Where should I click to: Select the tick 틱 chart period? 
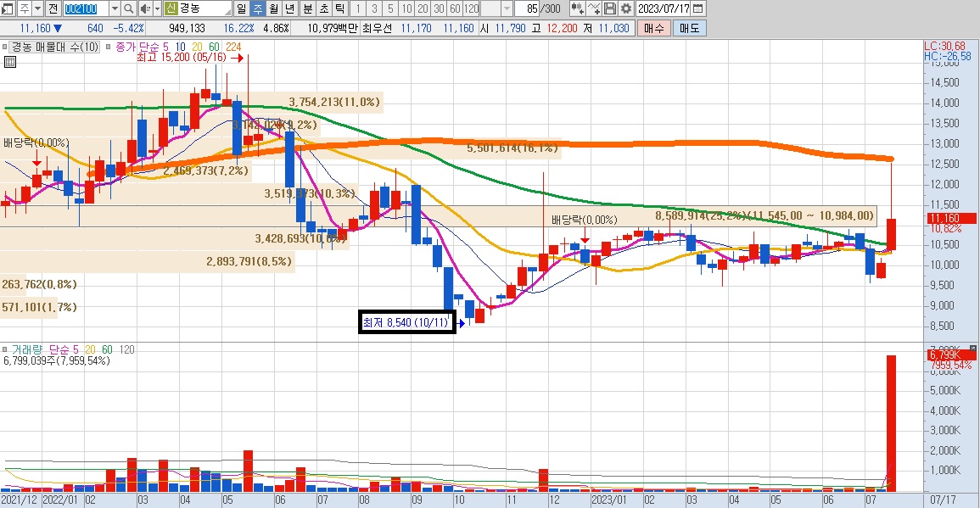pyautogui.click(x=339, y=8)
